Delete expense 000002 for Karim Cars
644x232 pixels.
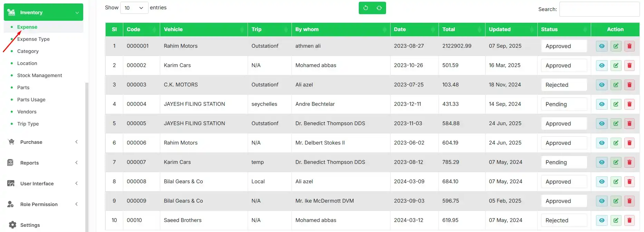(x=629, y=65)
